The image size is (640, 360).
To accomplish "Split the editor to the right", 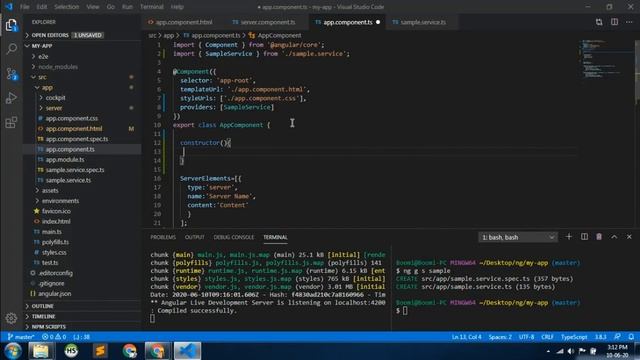I will pyautogui.click(x=614, y=22).
